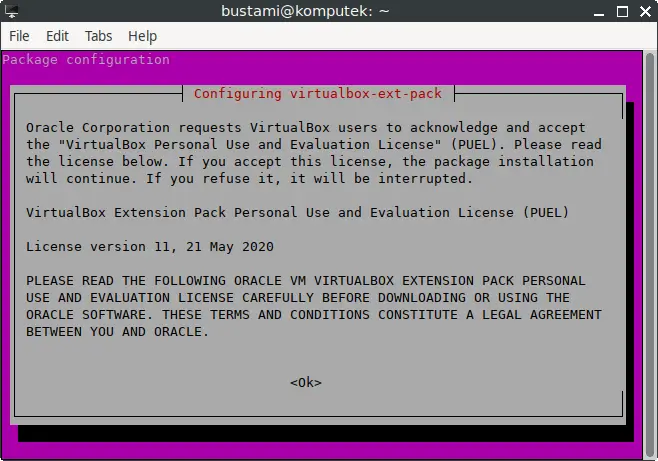Viewport: 658px width, 461px height.
Task: Click the 'PLEASE READ THE FOLLOWING ORACLE' line
Action: (306, 281)
